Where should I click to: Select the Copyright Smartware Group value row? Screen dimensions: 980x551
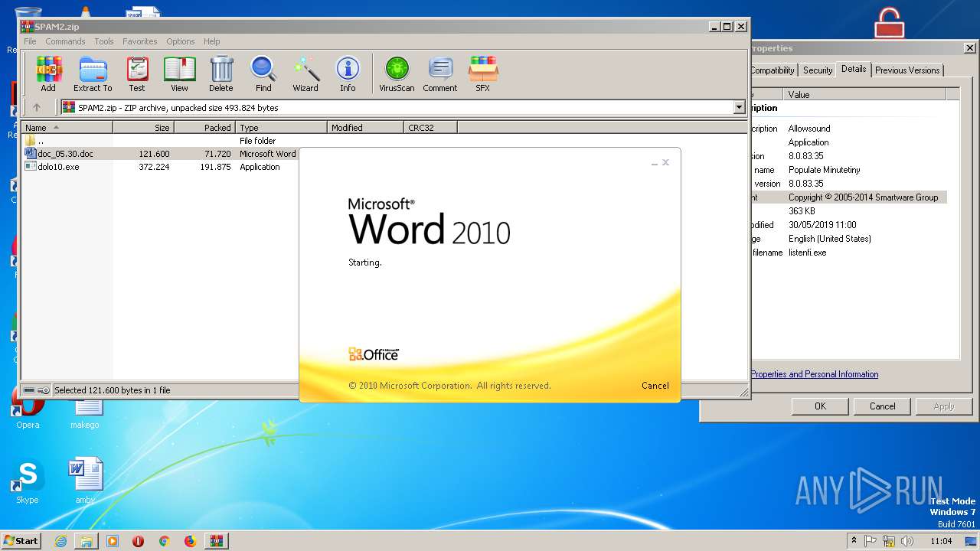coord(863,197)
